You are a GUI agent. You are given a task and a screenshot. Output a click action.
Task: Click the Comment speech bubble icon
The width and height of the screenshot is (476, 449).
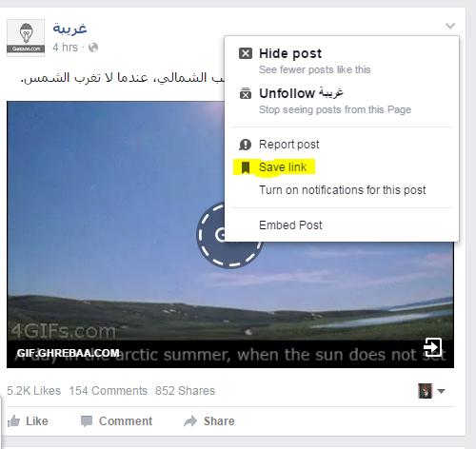(x=87, y=421)
